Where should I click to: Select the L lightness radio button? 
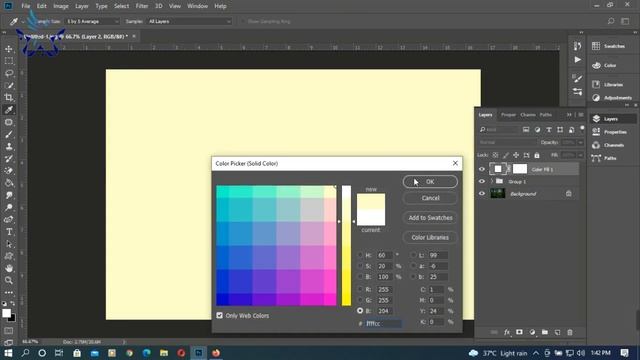click(x=413, y=255)
